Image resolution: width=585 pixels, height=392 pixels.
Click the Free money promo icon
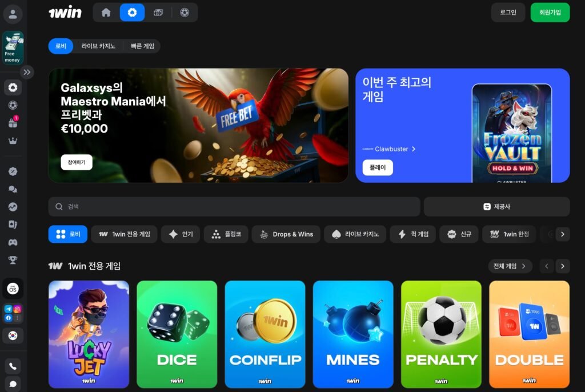[13, 48]
